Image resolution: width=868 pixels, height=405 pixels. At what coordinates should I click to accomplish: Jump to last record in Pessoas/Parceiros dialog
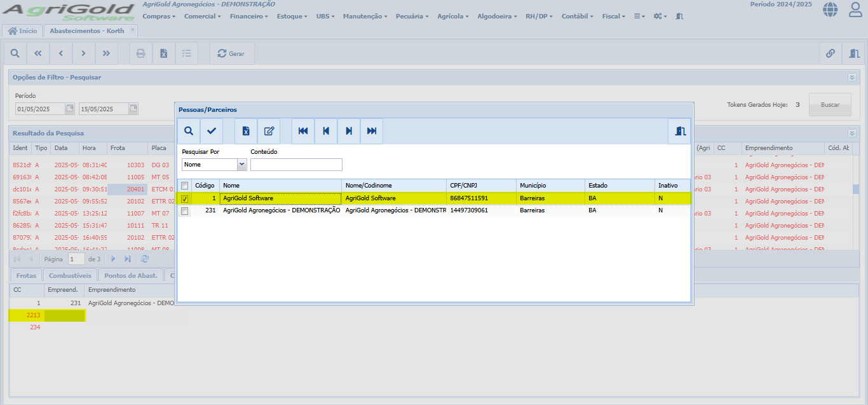[x=372, y=131]
